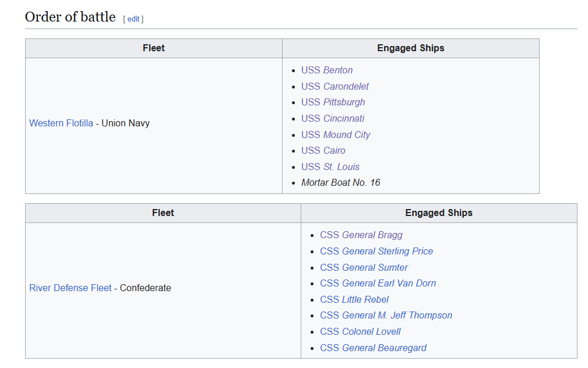Click the Order of battle heading
The height and width of the screenshot is (368, 588).
[x=71, y=17]
